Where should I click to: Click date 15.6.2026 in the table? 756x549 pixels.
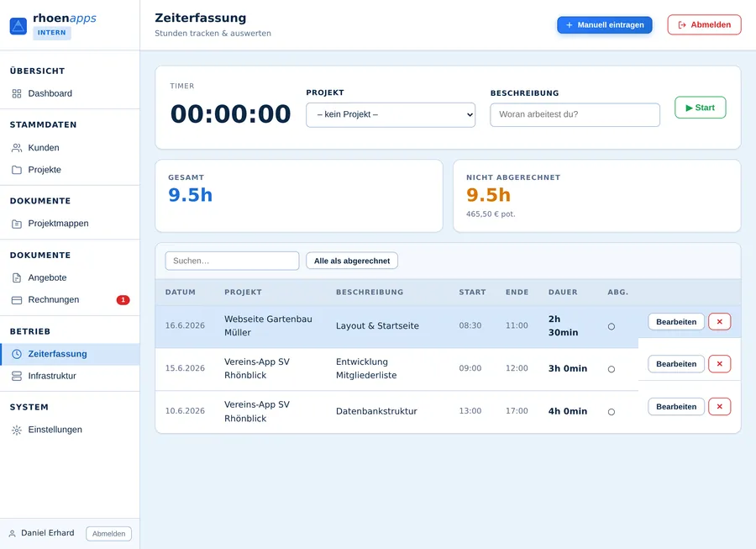pyautogui.click(x=185, y=368)
